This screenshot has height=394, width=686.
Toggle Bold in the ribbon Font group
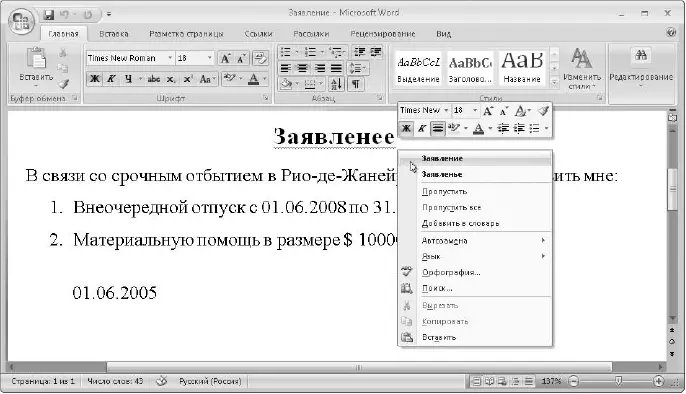click(94, 79)
